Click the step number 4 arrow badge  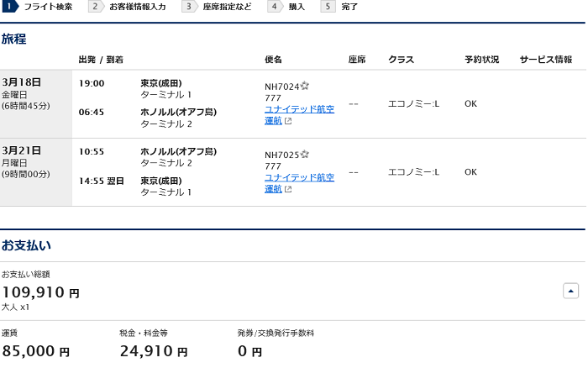point(275,7)
